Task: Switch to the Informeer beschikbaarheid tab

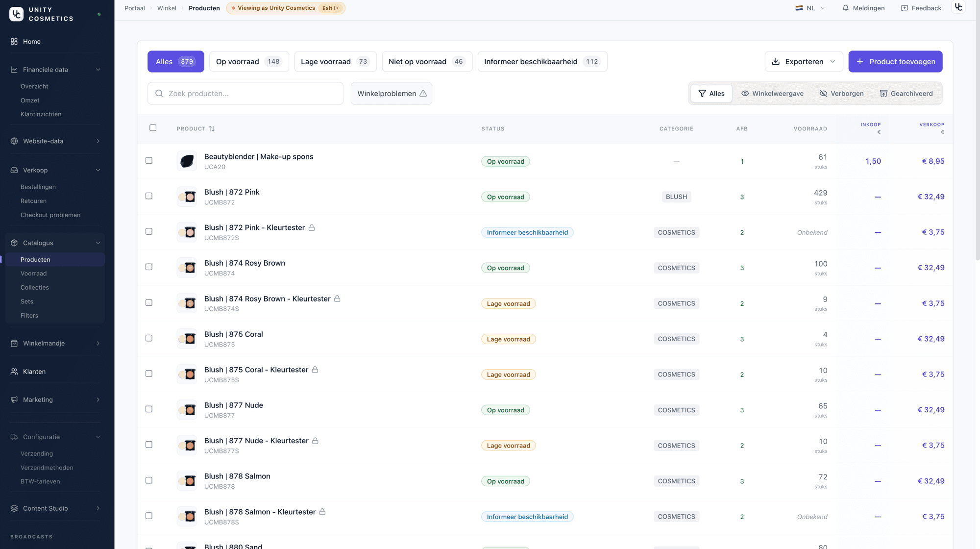Action: [542, 62]
